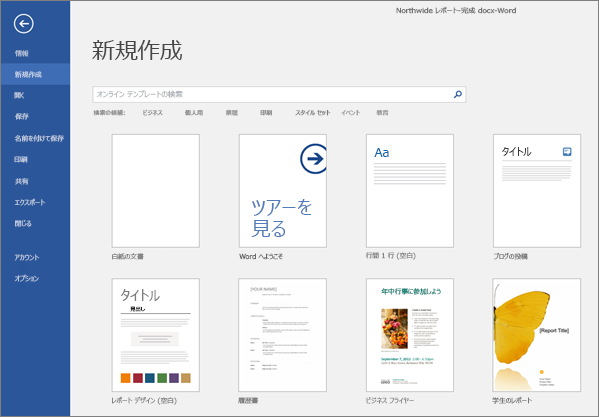Select the ブログの投稿 template thumbnail
Viewport: 599px width, 417px height.
(x=537, y=191)
